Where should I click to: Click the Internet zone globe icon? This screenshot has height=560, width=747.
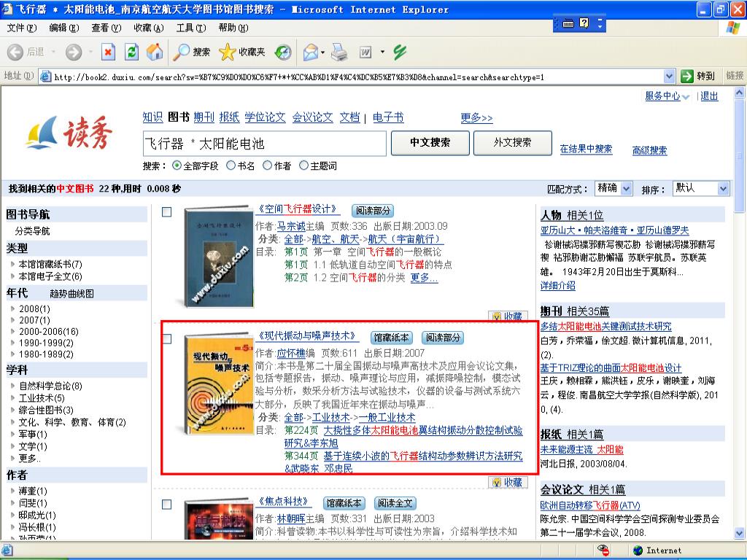click(x=638, y=551)
